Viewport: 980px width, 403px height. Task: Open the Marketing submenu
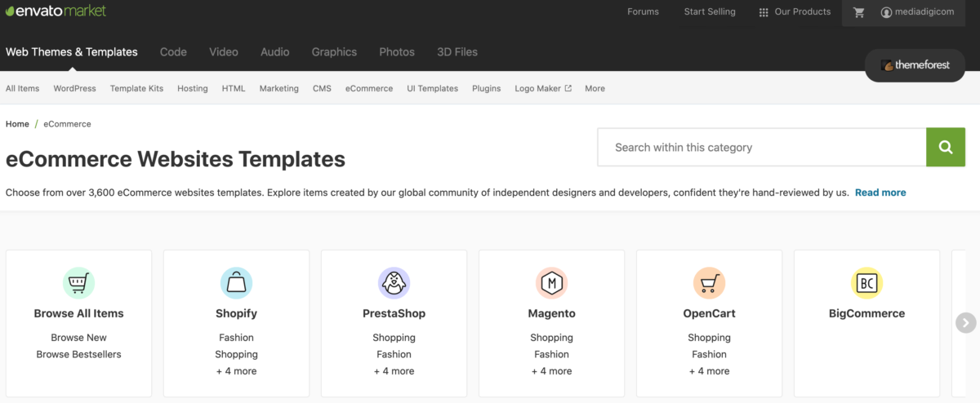[x=279, y=88]
